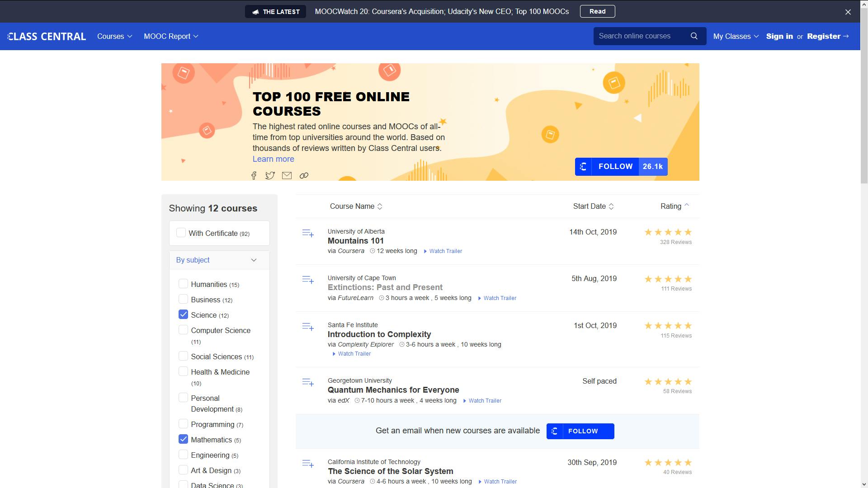Image resolution: width=868 pixels, height=488 pixels.
Task: Open the Learn more link
Action: (273, 159)
